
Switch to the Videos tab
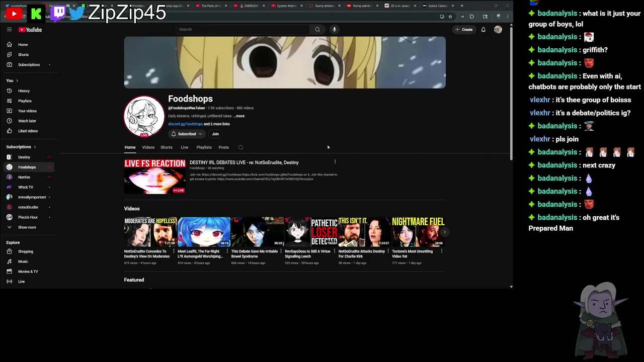(x=148, y=147)
